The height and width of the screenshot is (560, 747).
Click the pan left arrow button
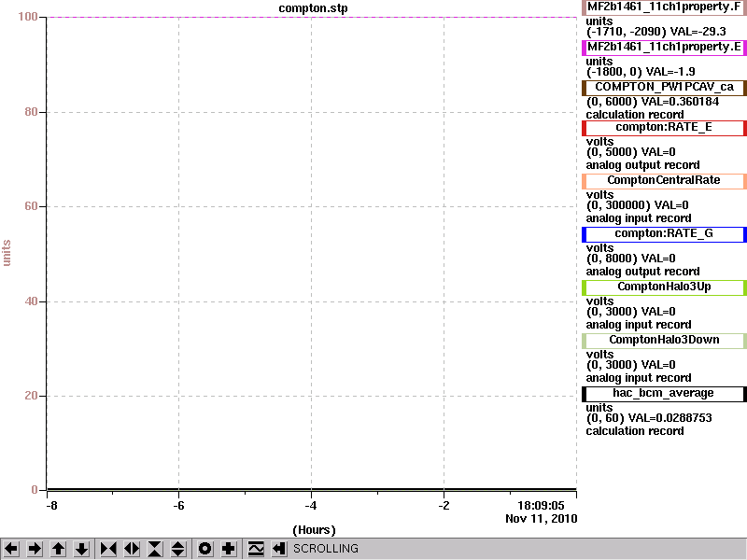click(11, 549)
